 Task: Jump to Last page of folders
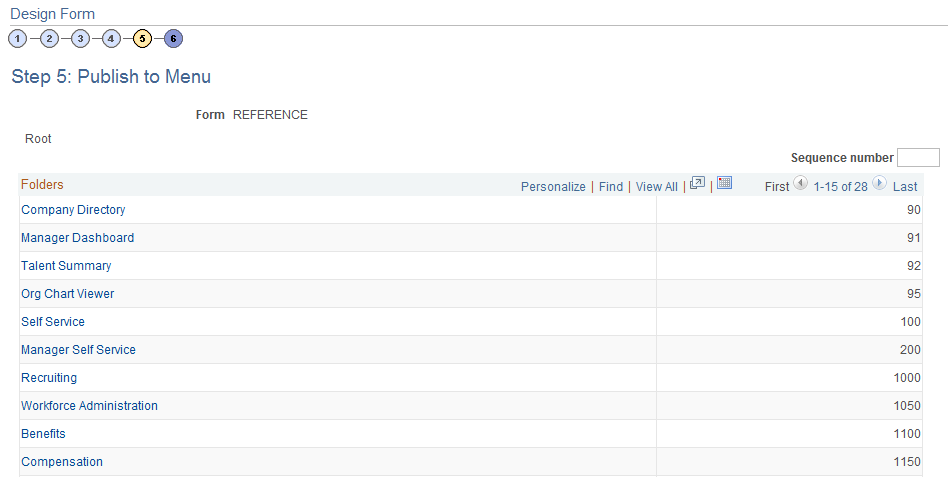pyautogui.click(x=905, y=187)
